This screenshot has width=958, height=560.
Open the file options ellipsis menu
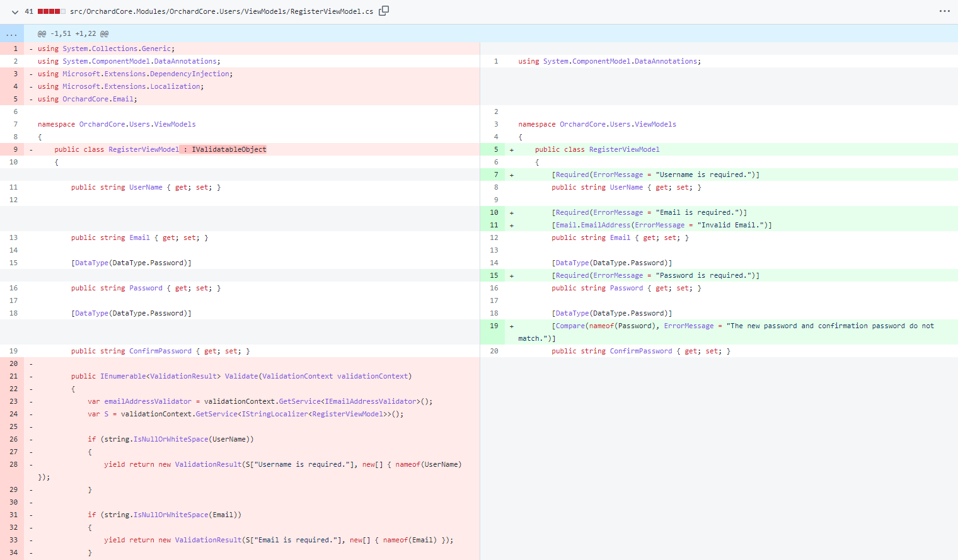tap(944, 11)
